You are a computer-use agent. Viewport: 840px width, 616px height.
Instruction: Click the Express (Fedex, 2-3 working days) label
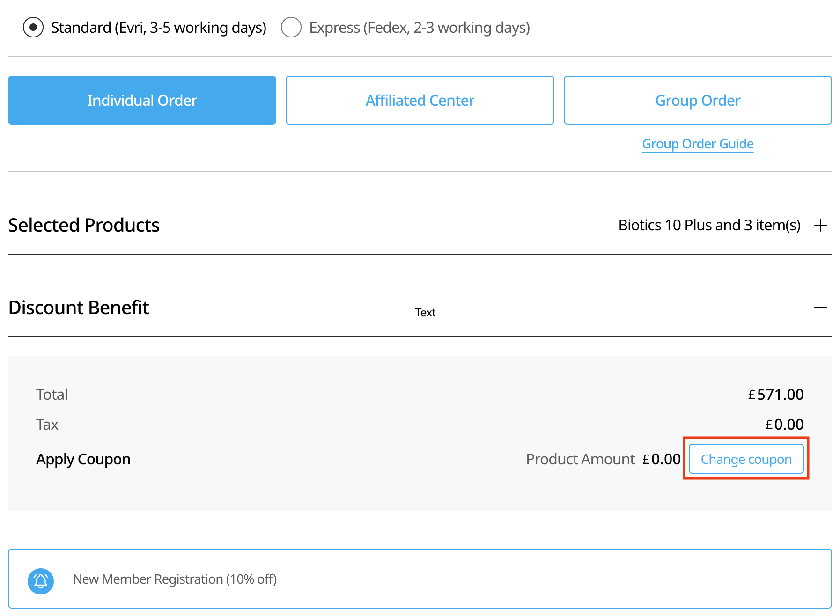(x=419, y=28)
